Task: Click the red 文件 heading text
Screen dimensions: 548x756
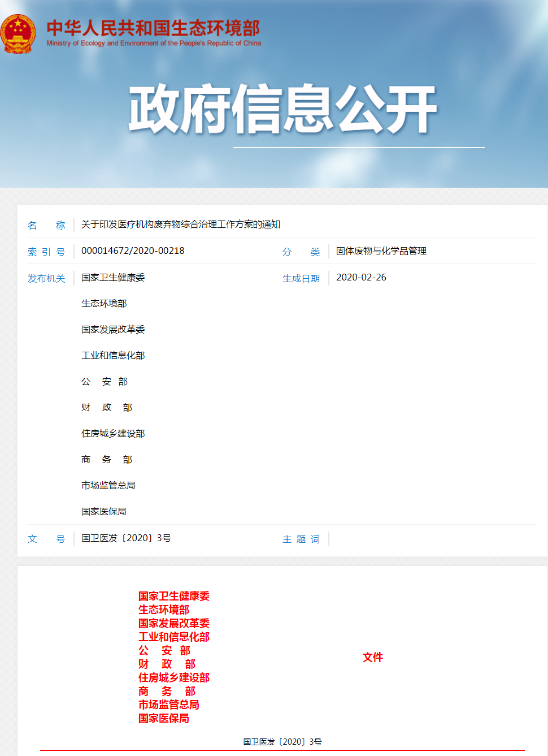Action: pos(373,657)
